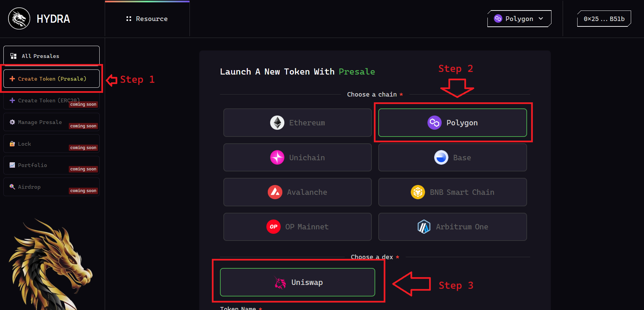The image size is (644, 310).
Task: Select the Ethereum chain icon
Action: click(277, 123)
